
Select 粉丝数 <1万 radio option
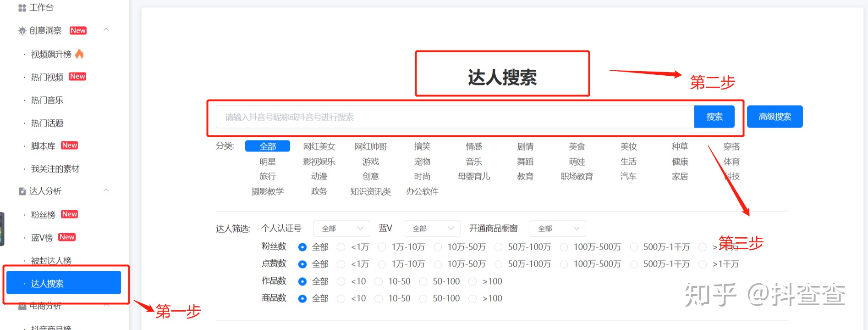click(341, 247)
